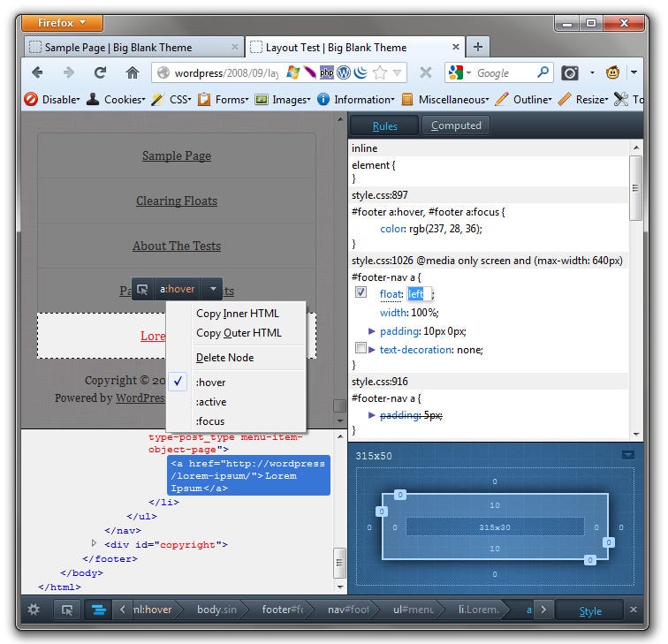Choose Copy Inner HTML

[238, 314]
